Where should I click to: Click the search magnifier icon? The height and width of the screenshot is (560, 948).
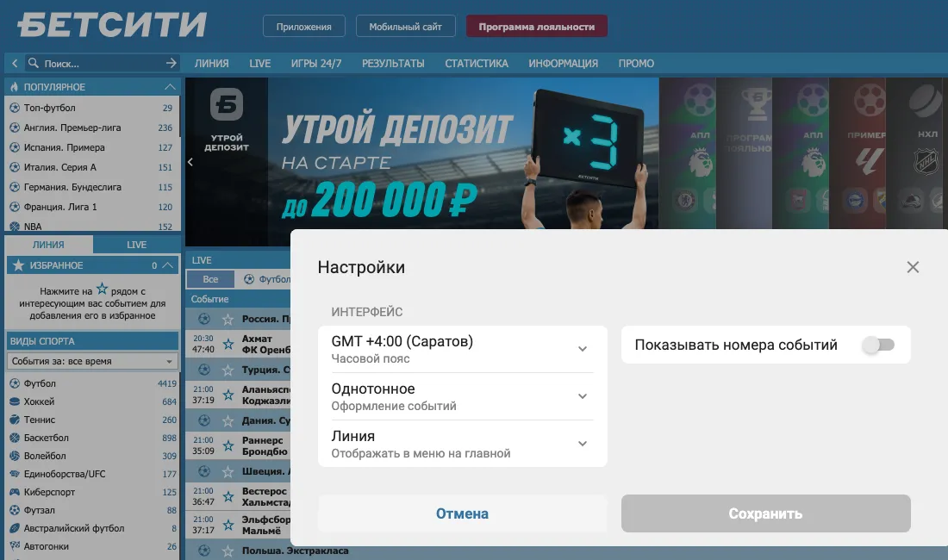pos(34,63)
